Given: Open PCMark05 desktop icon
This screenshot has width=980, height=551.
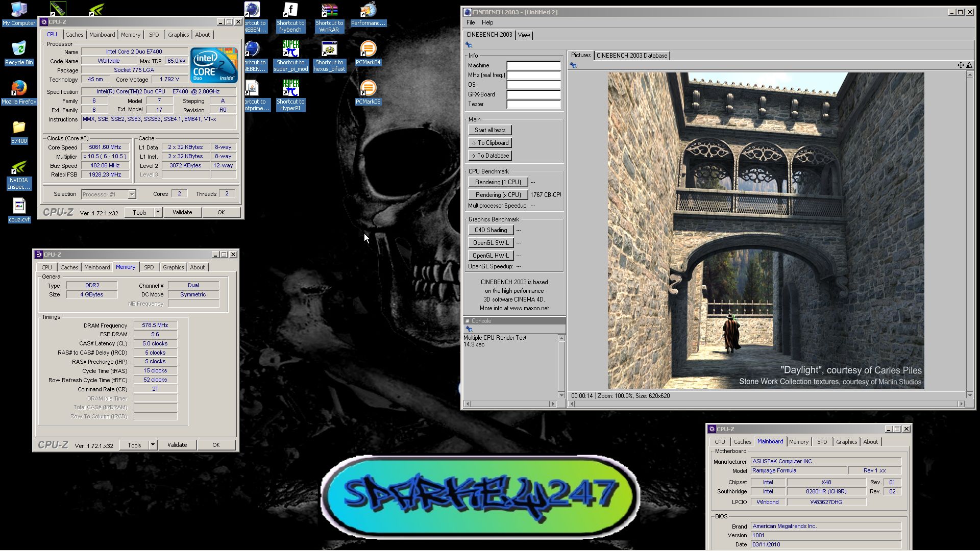Looking at the screenshot, I should (x=368, y=92).
